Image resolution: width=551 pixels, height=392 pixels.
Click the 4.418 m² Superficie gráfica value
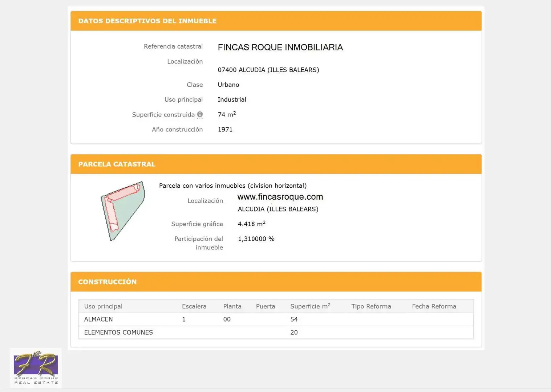coord(252,224)
